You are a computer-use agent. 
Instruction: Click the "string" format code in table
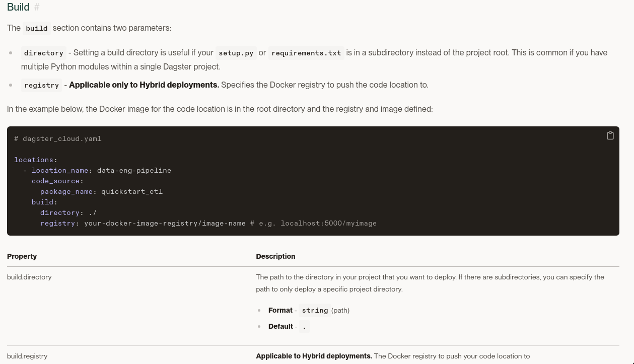point(315,310)
